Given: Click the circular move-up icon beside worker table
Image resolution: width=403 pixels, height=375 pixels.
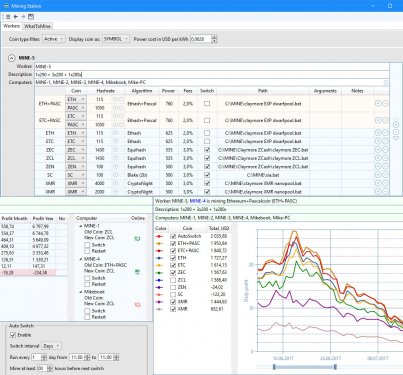Looking at the screenshot, I should coord(396,125).
